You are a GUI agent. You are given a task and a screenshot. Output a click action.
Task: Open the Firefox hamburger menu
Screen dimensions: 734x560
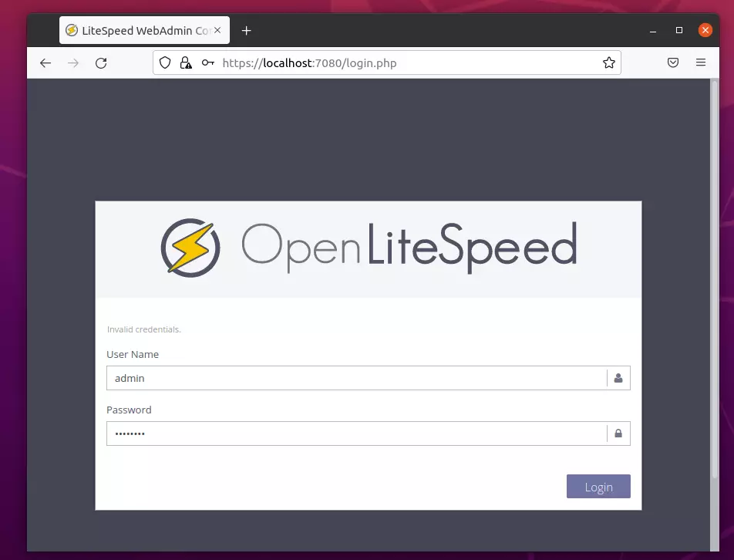(x=700, y=62)
